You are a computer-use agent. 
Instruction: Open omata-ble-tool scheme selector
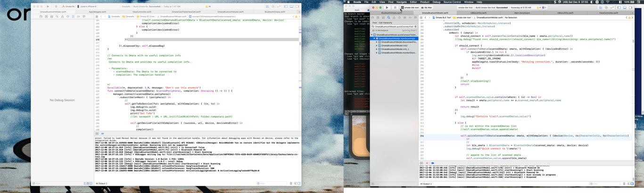pyautogui.click(x=410, y=8)
